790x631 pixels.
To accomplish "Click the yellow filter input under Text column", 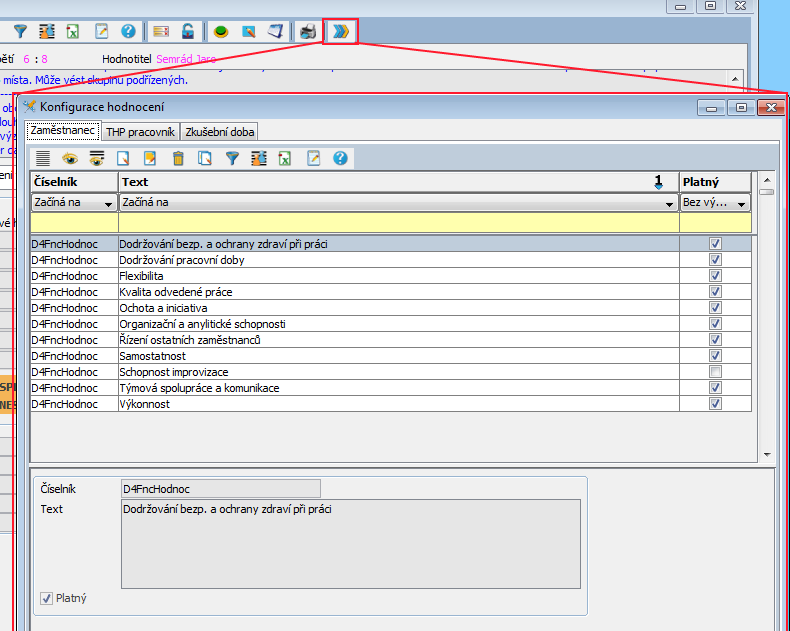I will coord(398,223).
